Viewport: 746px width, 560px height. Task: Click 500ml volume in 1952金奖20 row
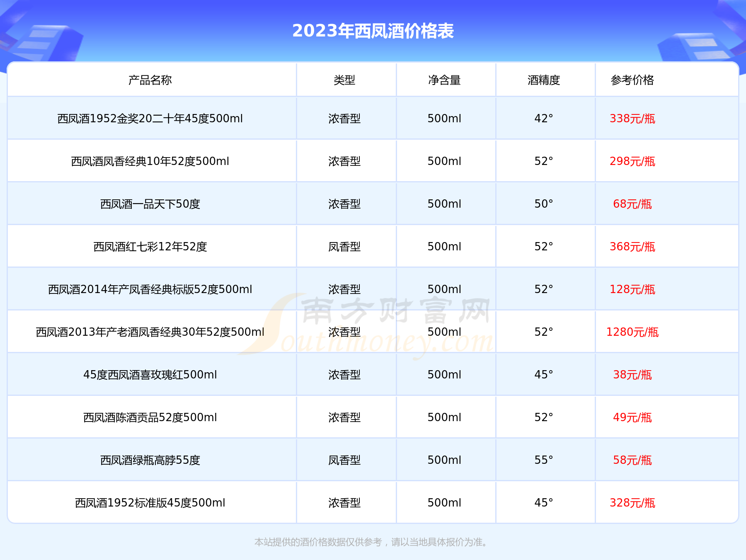click(x=444, y=119)
